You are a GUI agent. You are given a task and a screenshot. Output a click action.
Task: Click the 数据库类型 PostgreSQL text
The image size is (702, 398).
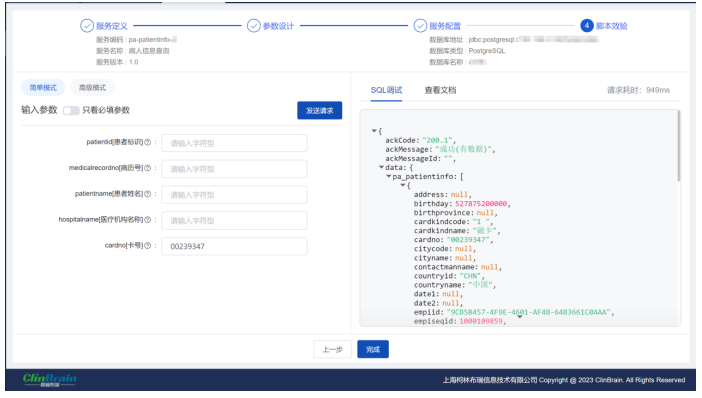467,51
